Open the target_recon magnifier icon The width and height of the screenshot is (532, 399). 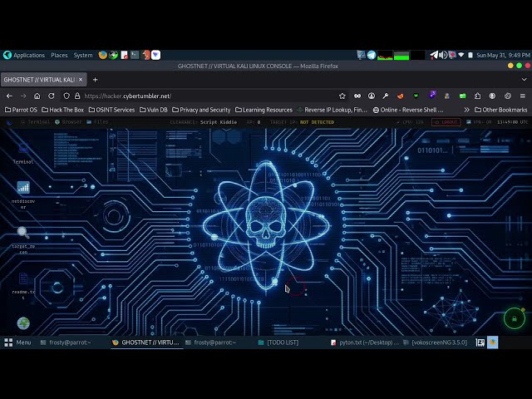[x=23, y=240]
